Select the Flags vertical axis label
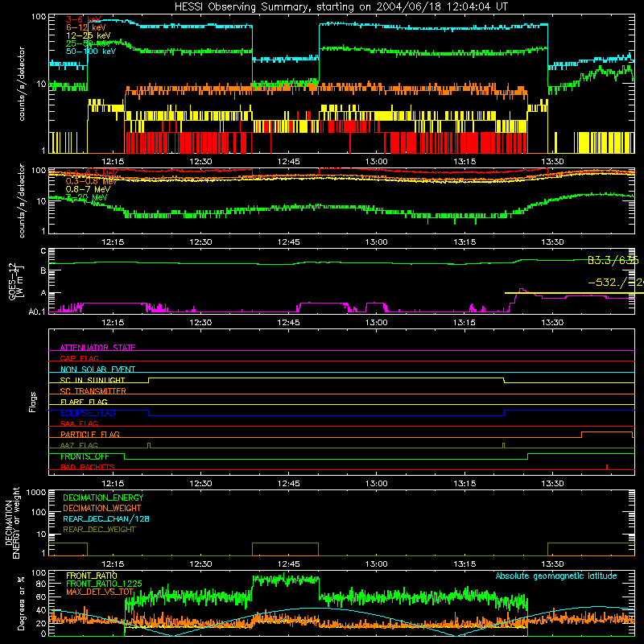Screen dimensions: 644x644 (32, 402)
